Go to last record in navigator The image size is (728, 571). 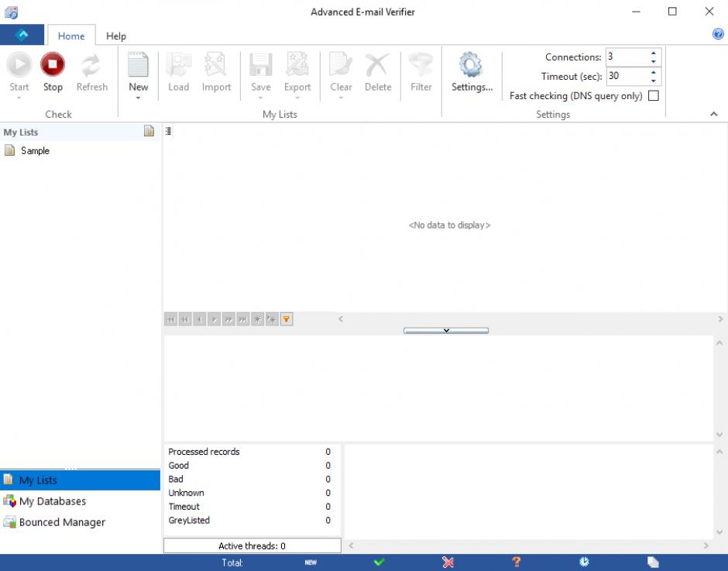(243, 319)
